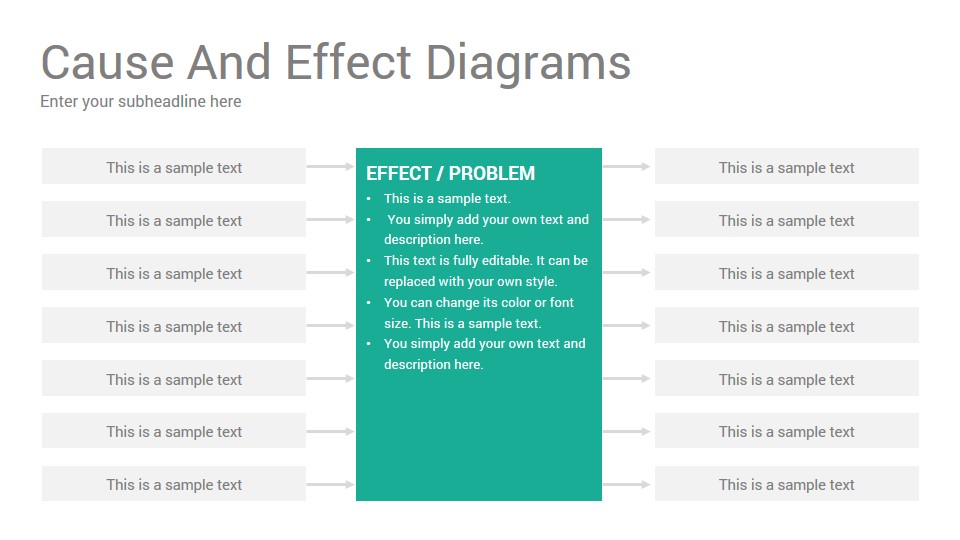960x540 pixels.
Task: Select the second left sample text box
Action: coord(174,219)
